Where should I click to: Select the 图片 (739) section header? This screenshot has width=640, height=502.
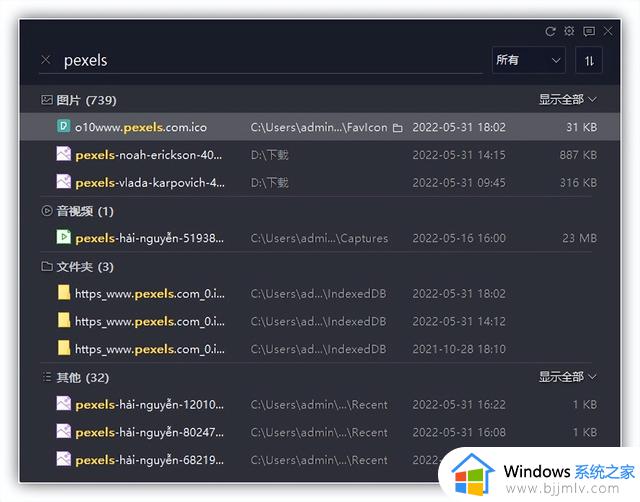pyautogui.click(x=79, y=100)
